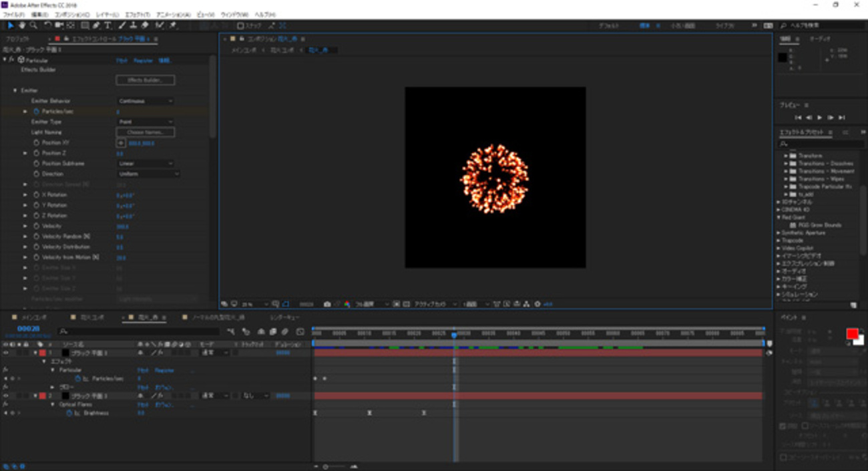Hide layer 1 with its eye icon
This screenshot has height=471, width=868.
click(5, 353)
